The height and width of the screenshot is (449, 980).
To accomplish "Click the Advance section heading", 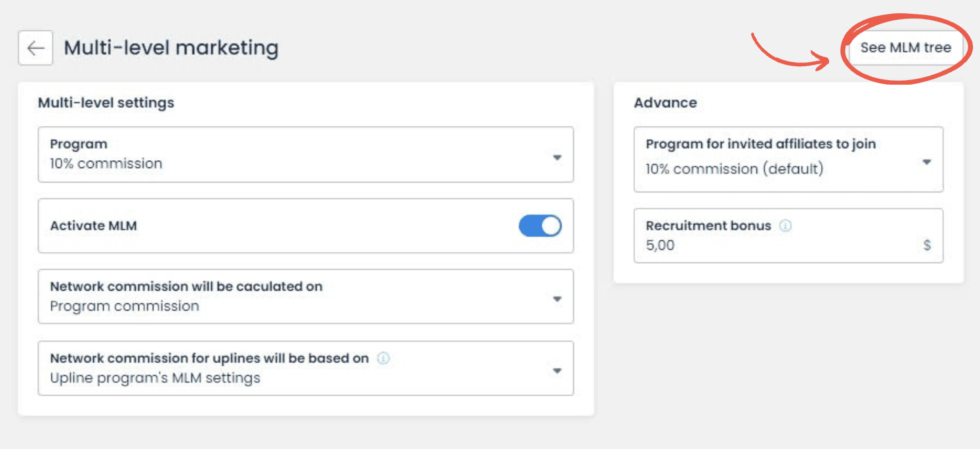I will click(x=665, y=102).
